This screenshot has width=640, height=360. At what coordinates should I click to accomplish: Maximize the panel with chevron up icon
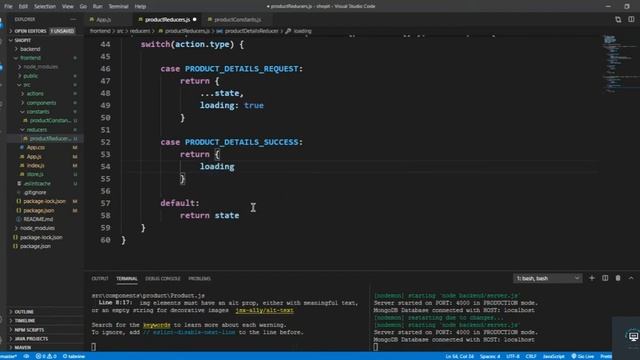click(631, 278)
